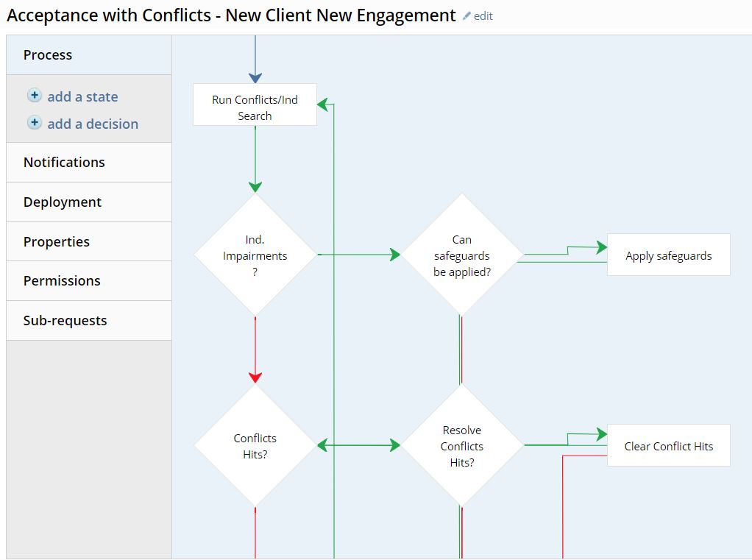Screen dimensions: 752x560
Task: Click the plus icon for add a state
Action: coord(35,96)
